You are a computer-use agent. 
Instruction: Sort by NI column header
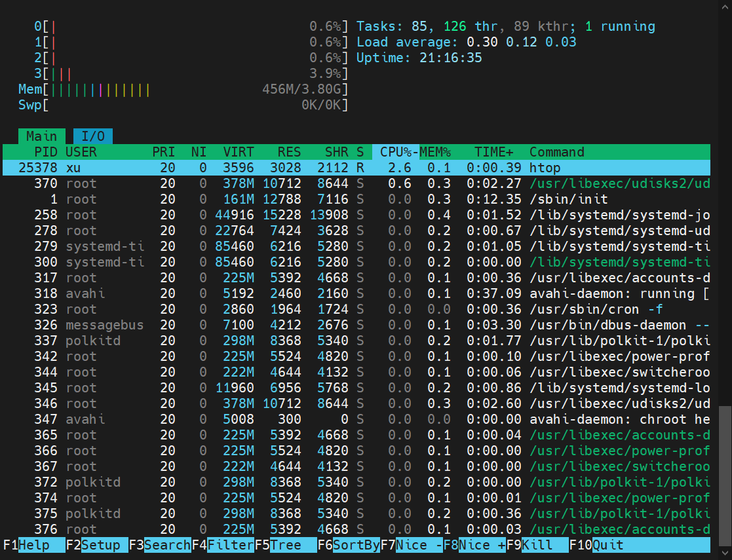[x=199, y=152]
